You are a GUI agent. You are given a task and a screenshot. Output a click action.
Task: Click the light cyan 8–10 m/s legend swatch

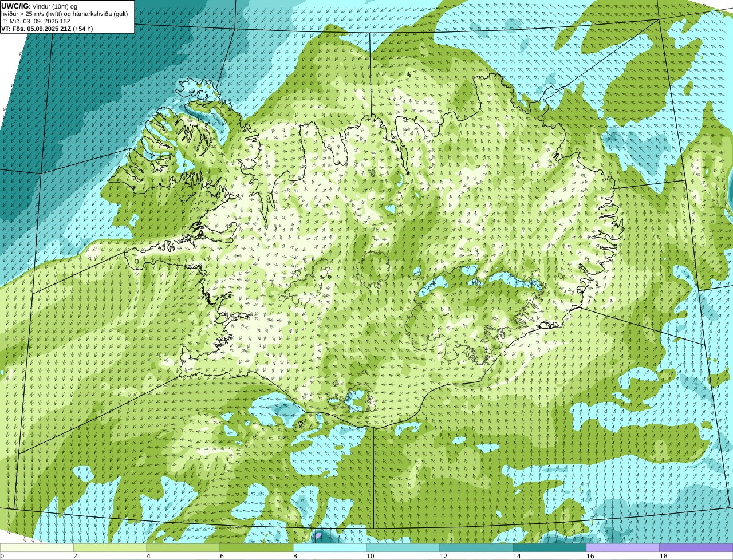(x=330, y=547)
